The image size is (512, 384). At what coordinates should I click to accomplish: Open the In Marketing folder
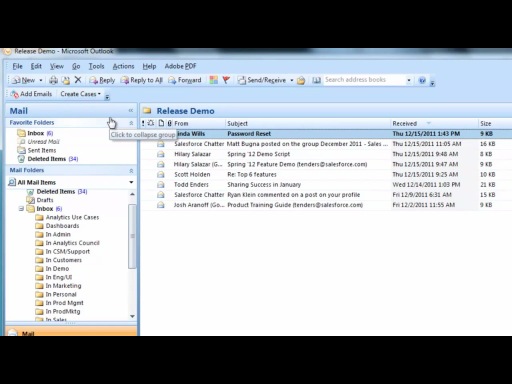tap(58, 286)
